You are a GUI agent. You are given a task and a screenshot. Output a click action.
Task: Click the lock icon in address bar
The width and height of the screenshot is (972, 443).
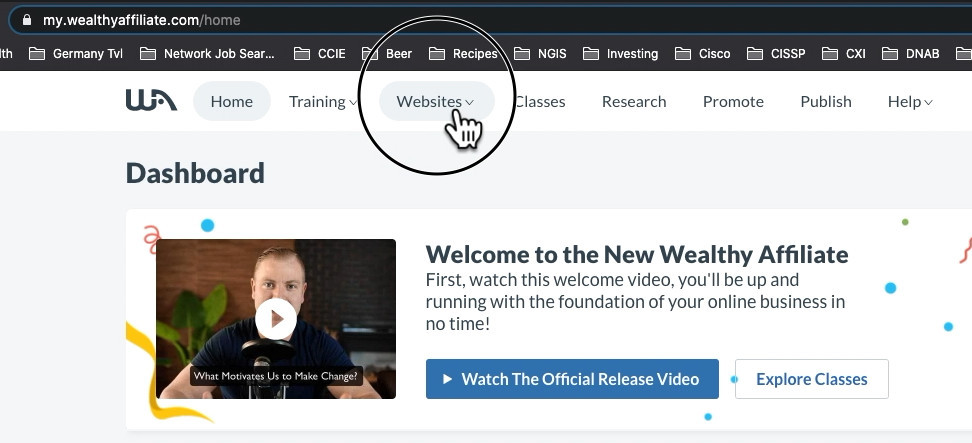(27, 20)
